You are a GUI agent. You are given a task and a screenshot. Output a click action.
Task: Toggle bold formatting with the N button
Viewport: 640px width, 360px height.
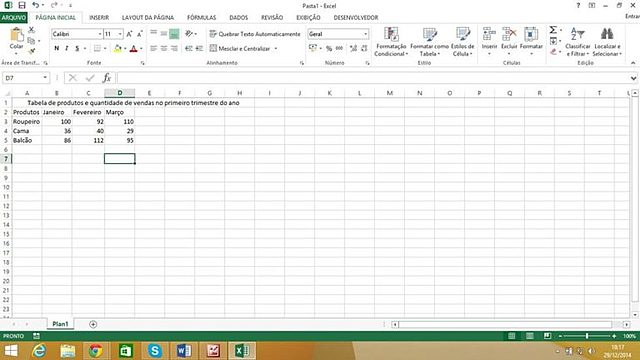pyautogui.click(x=56, y=49)
